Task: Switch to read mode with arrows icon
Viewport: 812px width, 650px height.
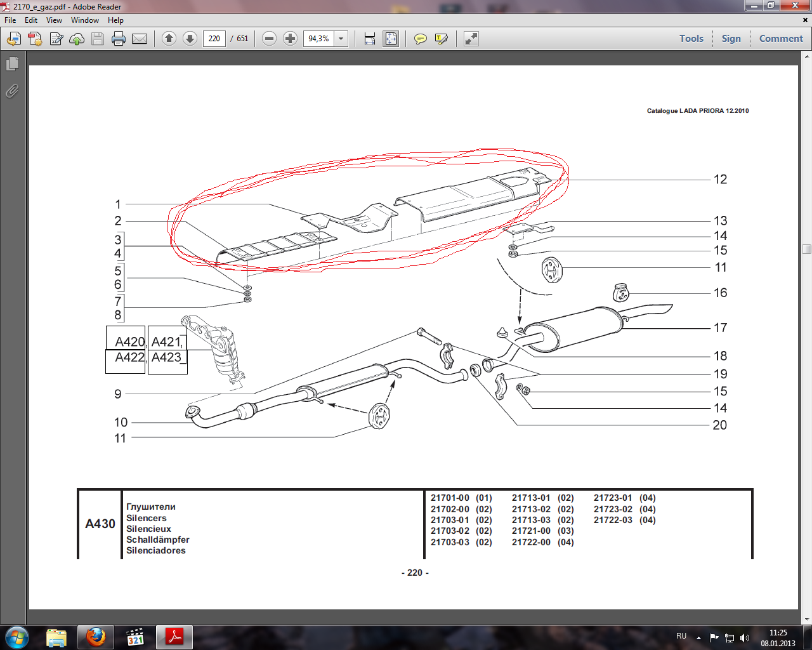Action: tap(471, 39)
